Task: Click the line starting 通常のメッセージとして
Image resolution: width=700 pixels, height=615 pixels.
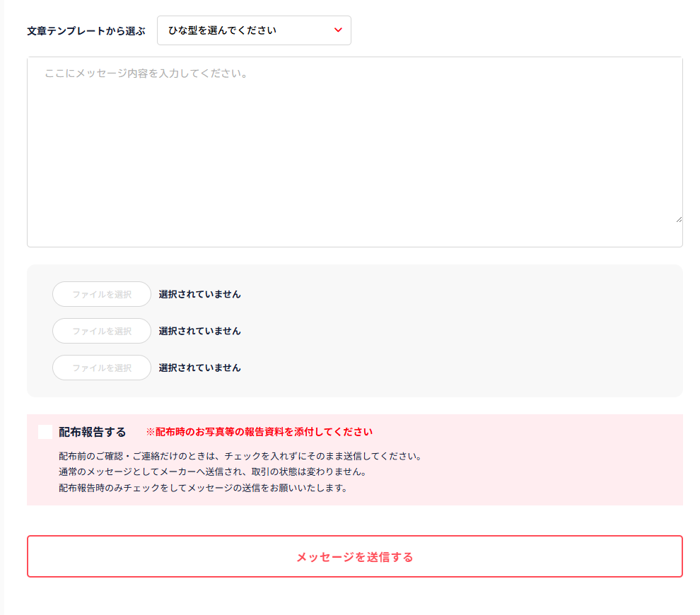Action: coord(213,471)
